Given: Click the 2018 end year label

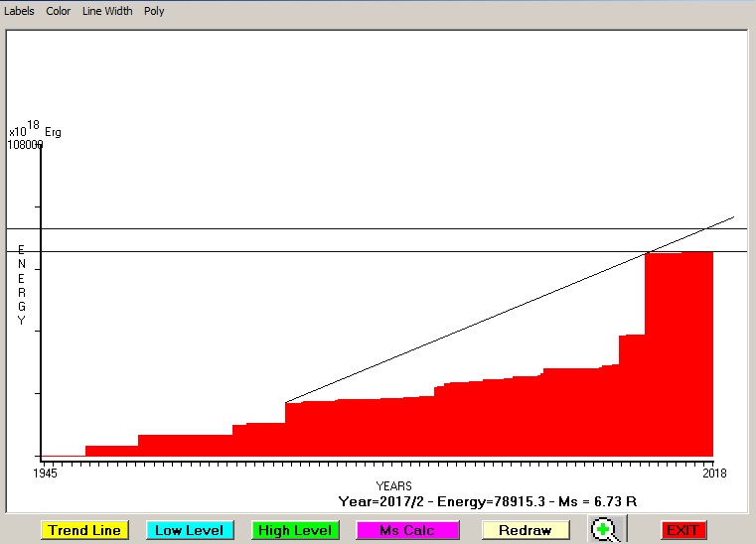Looking at the screenshot, I should tap(713, 474).
